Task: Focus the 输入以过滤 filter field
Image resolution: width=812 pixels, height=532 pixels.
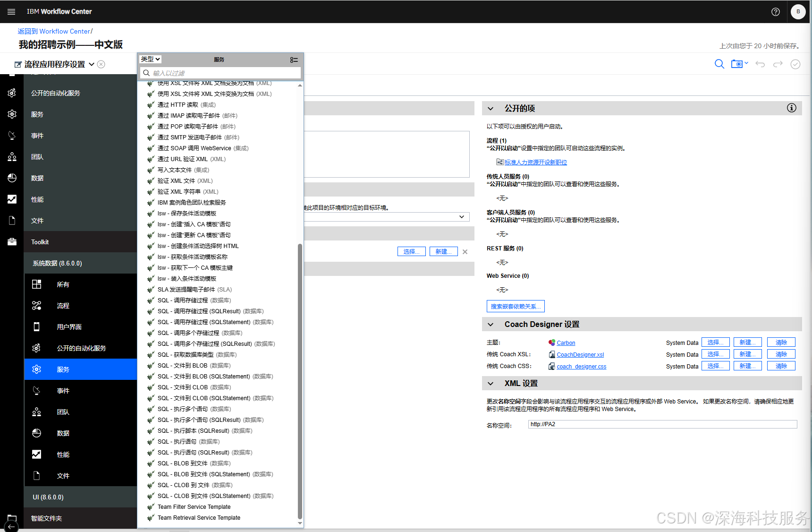Action: [x=220, y=73]
